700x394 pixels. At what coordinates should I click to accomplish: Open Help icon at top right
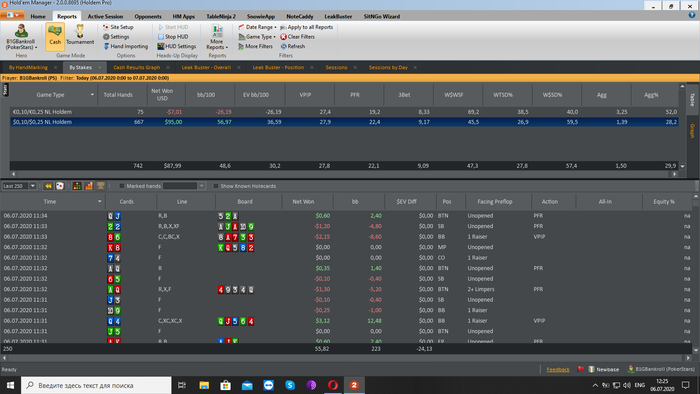(x=692, y=15)
